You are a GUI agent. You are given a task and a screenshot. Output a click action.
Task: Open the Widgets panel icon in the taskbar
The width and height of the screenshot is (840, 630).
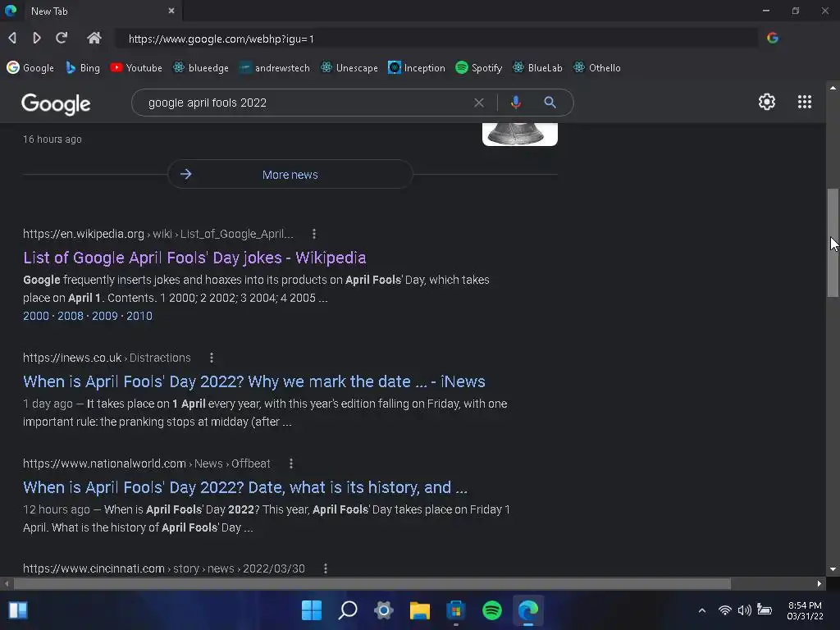click(18, 610)
